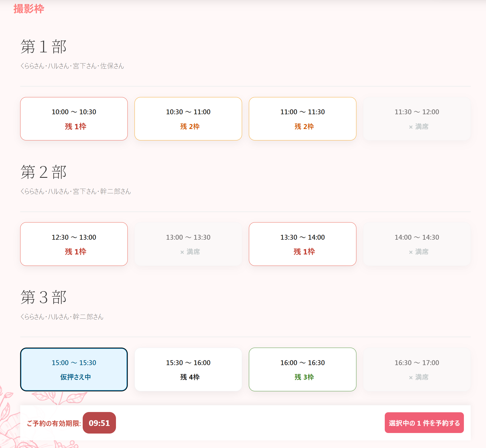Click the ご予約の有効期限 label
The width and height of the screenshot is (486, 448).
pos(54,423)
